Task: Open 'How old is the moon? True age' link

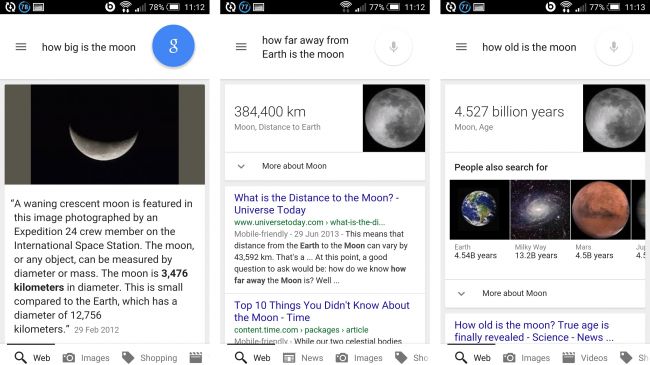Action: click(534, 331)
